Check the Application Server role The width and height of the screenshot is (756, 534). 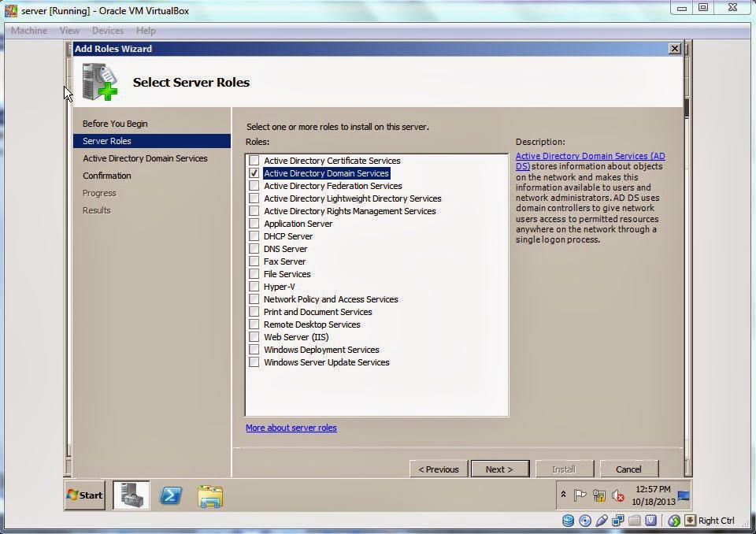254,224
